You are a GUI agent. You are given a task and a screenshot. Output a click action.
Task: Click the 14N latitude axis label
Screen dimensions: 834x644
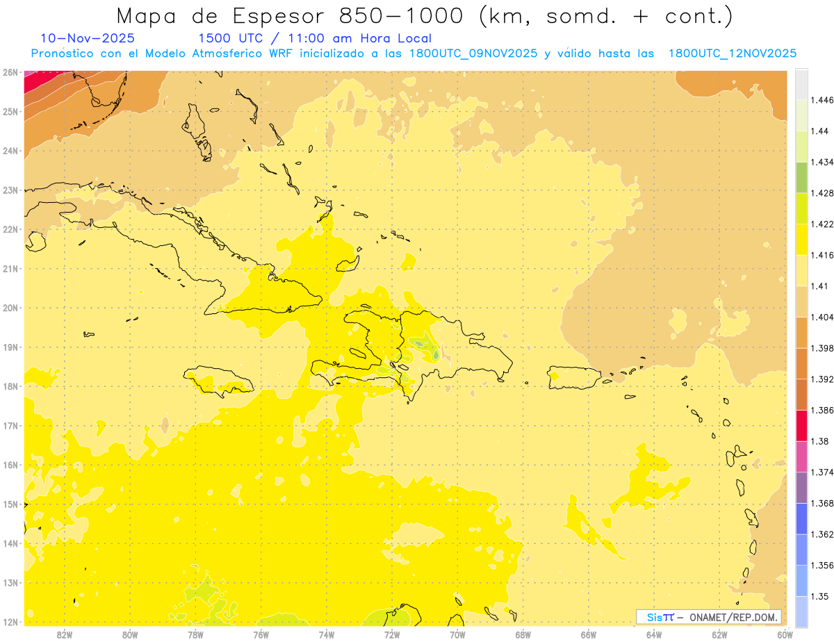pos(10,543)
